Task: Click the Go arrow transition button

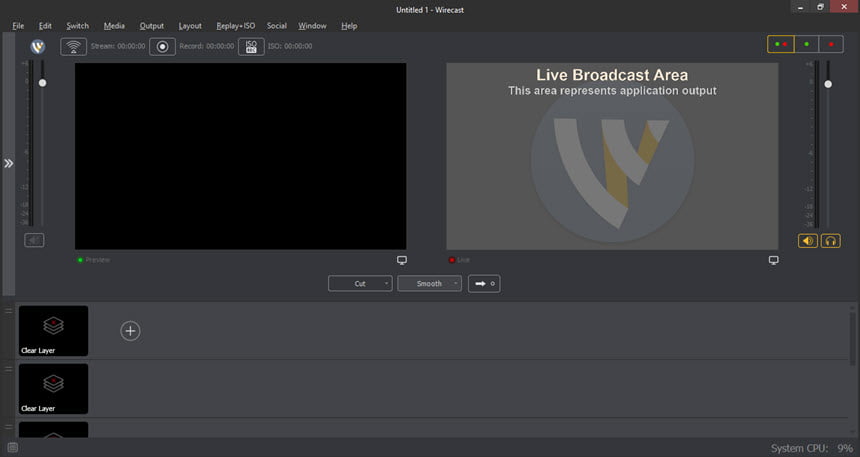Action: click(484, 284)
